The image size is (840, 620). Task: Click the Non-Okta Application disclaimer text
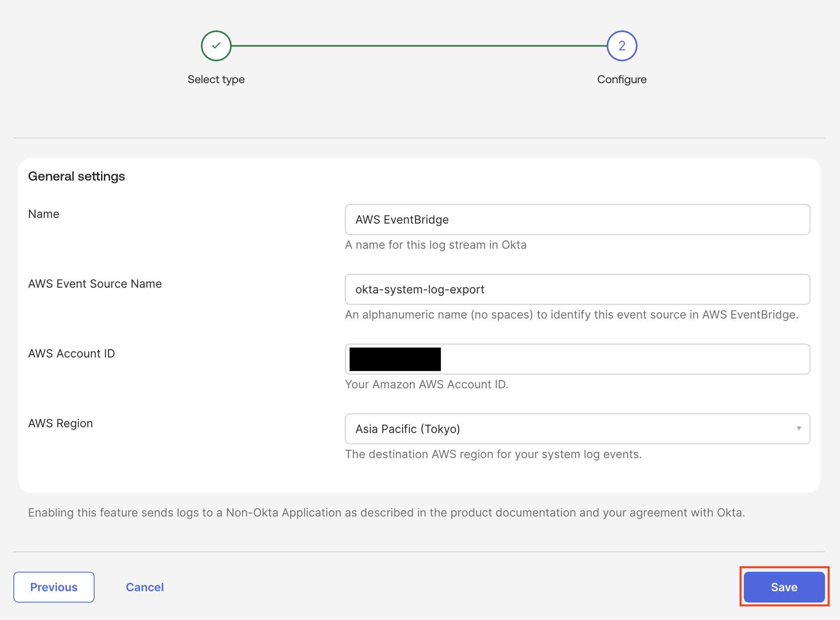[386, 512]
